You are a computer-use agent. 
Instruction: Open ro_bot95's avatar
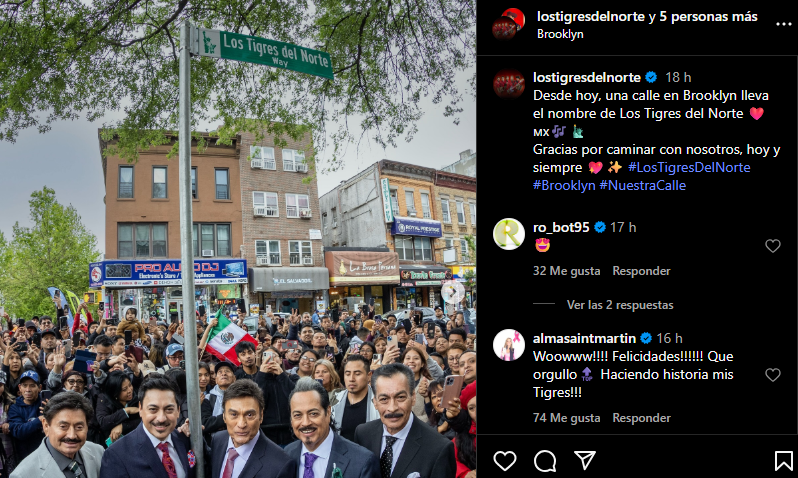click(508, 234)
